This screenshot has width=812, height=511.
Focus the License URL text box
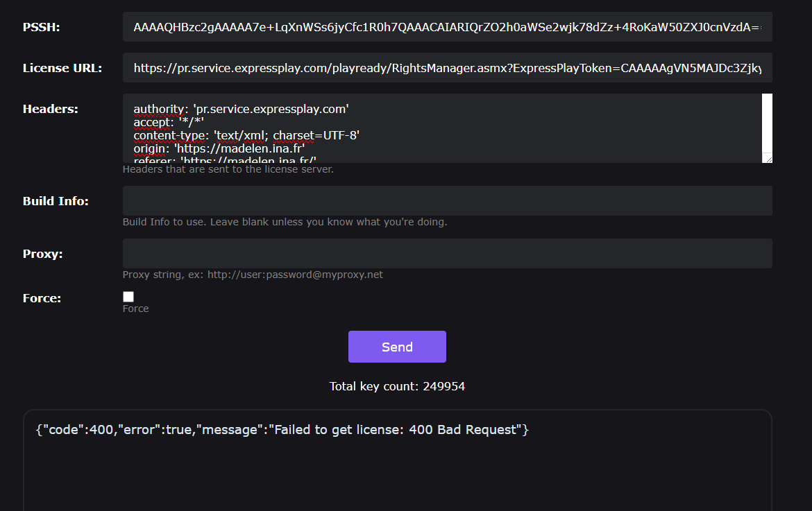[447, 69]
